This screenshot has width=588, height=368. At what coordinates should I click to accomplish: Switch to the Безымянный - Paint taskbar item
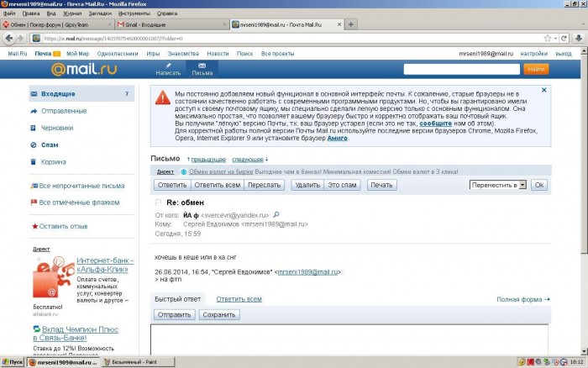[x=138, y=362]
